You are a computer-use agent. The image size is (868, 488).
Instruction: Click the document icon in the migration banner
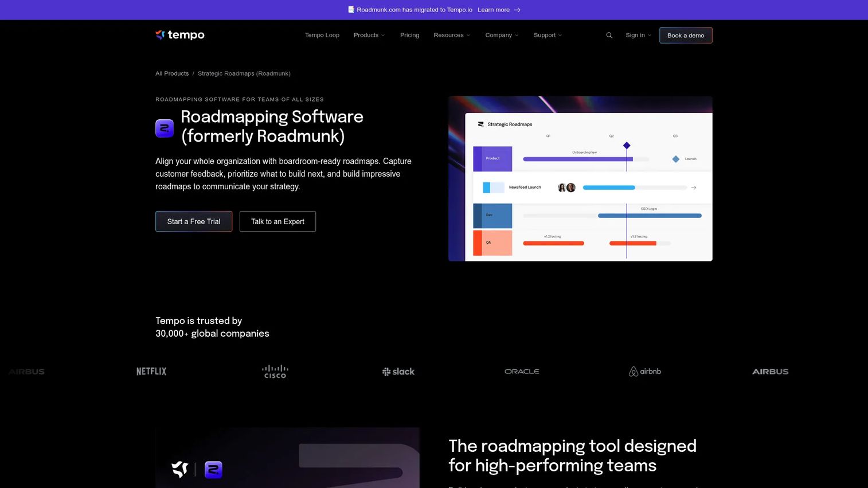351,10
